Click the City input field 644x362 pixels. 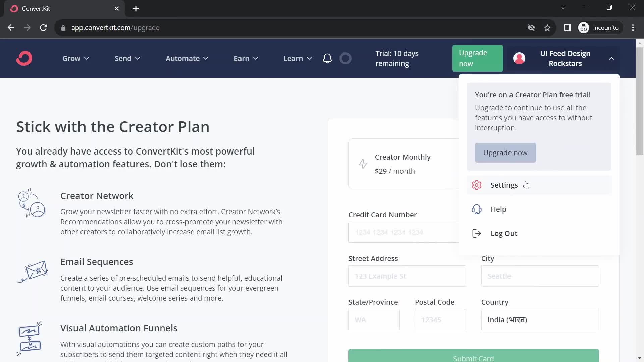pyautogui.click(x=540, y=276)
